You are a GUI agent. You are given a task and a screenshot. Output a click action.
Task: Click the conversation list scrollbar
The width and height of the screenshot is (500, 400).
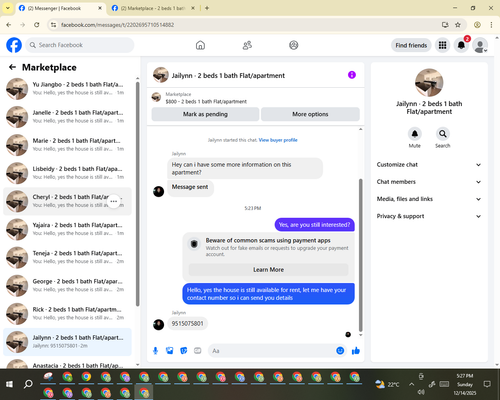(x=137, y=193)
